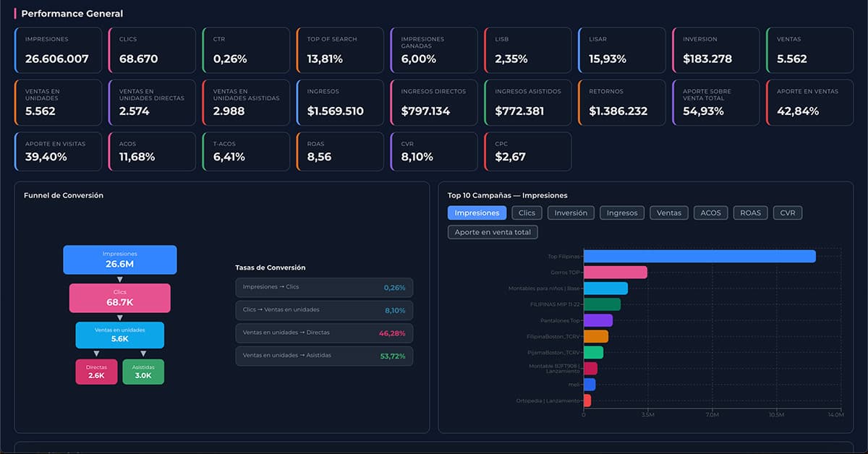Click Ventas en unidades → Asistidas row
The width and height of the screenshot is (868, 454).
[x=324, y=356]
